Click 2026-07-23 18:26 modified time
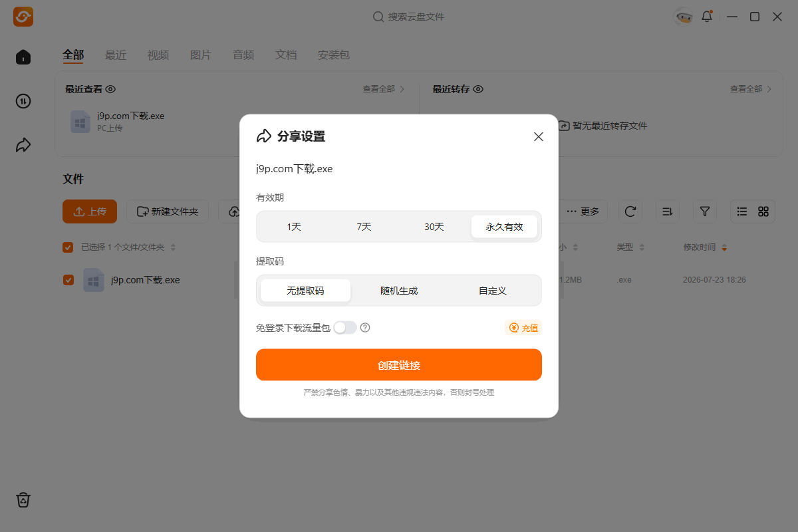This screenshot has height=532, width=798. click(x=714, y=280)
